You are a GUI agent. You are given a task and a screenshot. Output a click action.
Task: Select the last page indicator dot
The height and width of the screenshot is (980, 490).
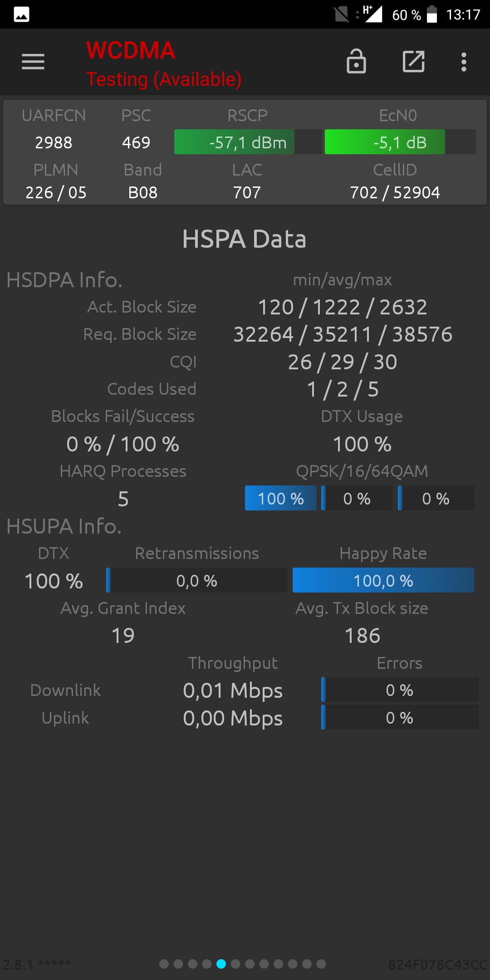tap(321, 964)
